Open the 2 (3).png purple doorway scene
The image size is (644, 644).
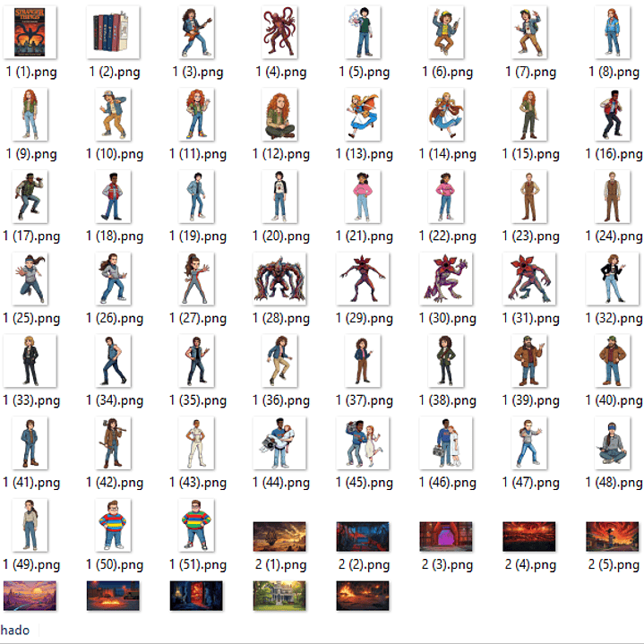pyautogui.click(x=446, y=537)
